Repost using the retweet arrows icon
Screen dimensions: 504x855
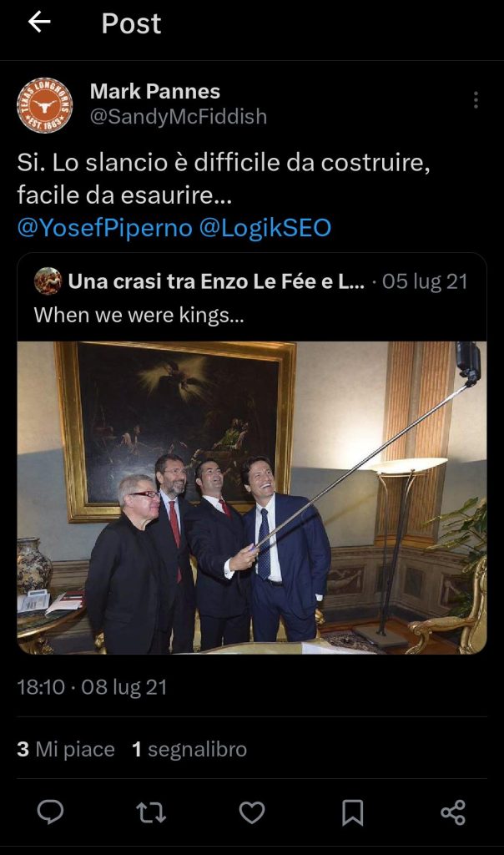151,812
